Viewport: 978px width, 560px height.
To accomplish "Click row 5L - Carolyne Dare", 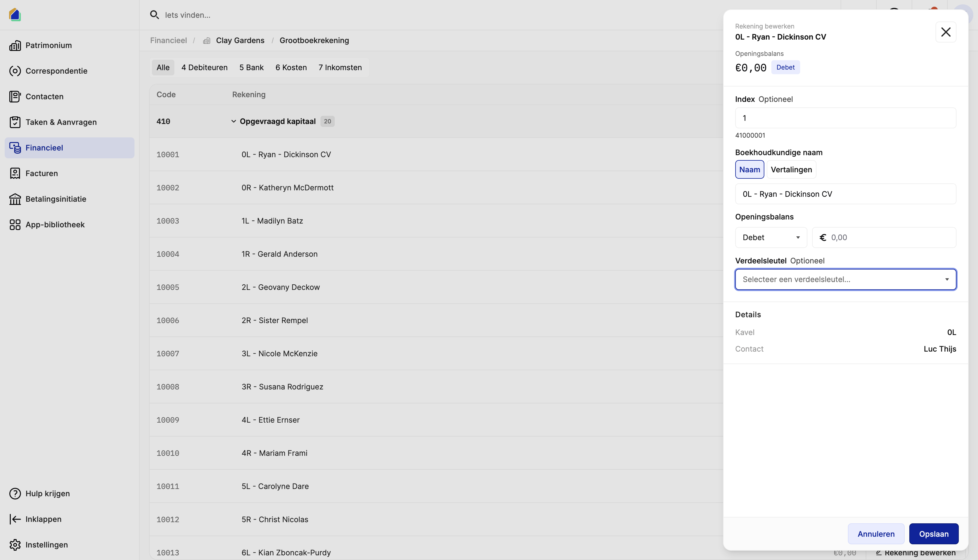I will click(436, 487).
